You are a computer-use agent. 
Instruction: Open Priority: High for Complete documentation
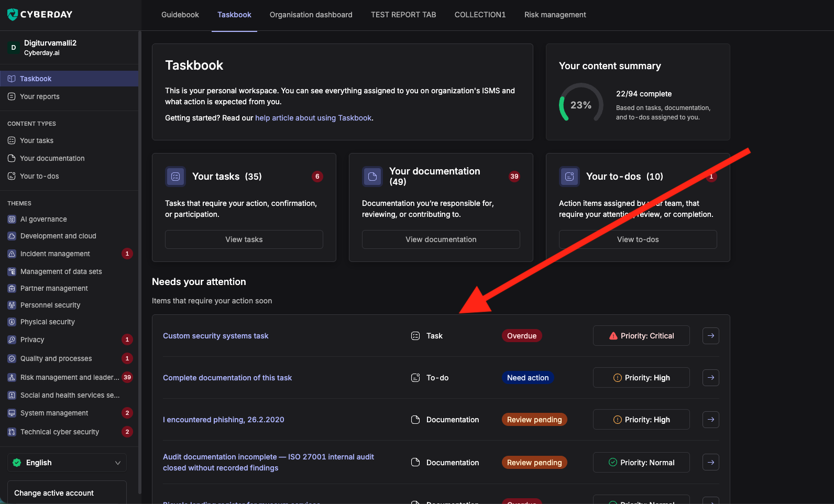point(641,378)
